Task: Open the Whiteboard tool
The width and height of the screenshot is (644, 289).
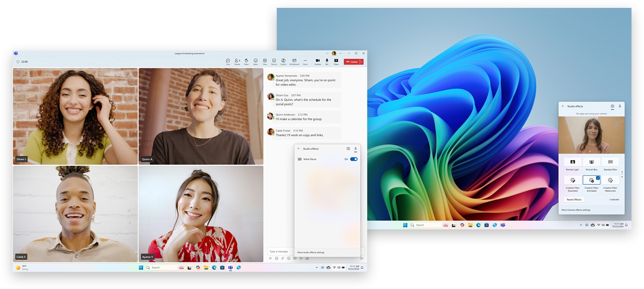Action: [x=294, y=61]
